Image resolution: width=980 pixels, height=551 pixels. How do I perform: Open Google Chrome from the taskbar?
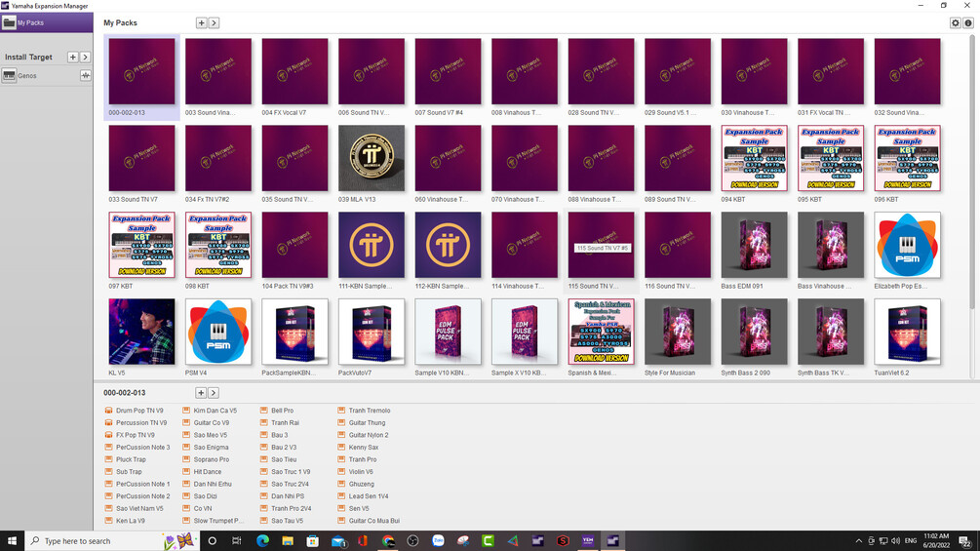click(388, 541)
